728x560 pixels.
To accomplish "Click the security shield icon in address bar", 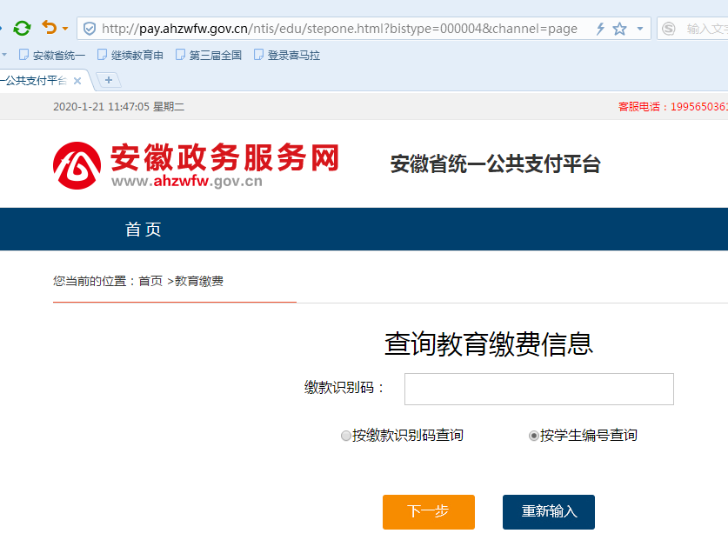I will pos(89,29).
